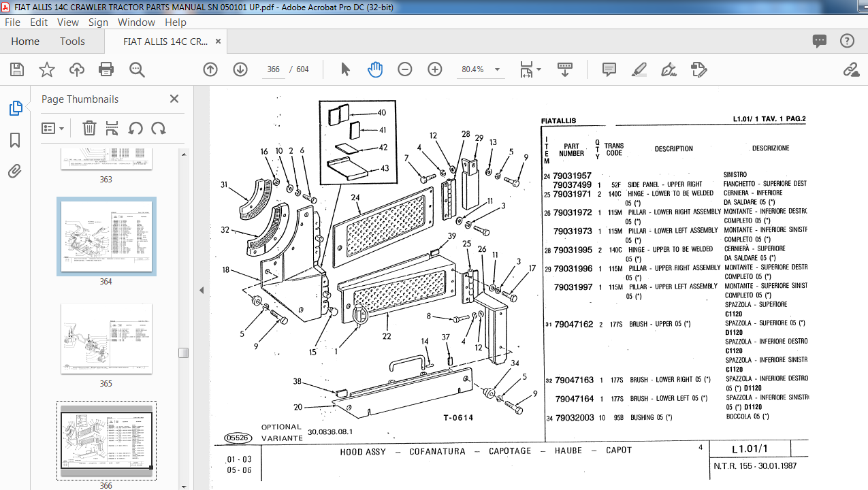Open the View menu

68,22
